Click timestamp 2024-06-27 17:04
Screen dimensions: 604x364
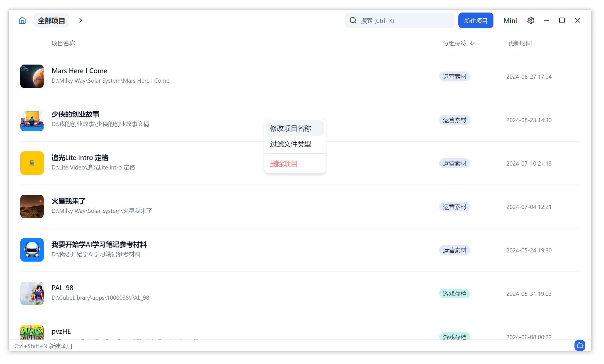[529, 77]
